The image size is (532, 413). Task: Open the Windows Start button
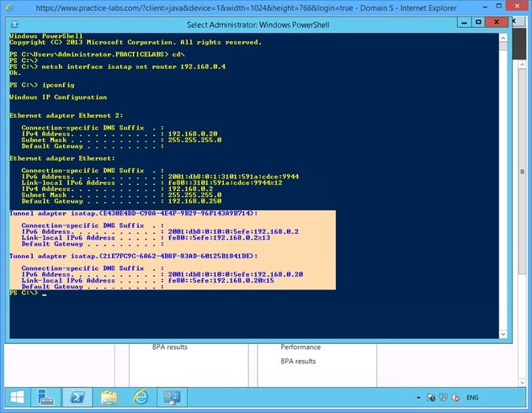click(x=18, y=397)
